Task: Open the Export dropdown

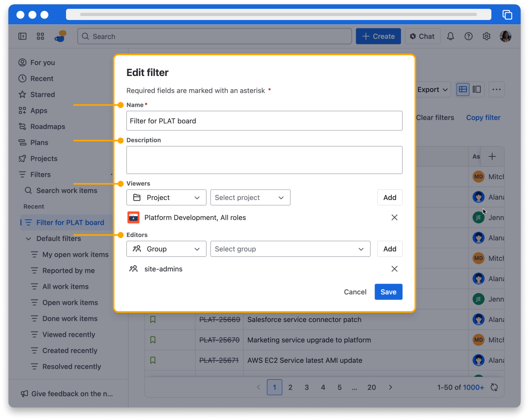Action: (433, 90)
